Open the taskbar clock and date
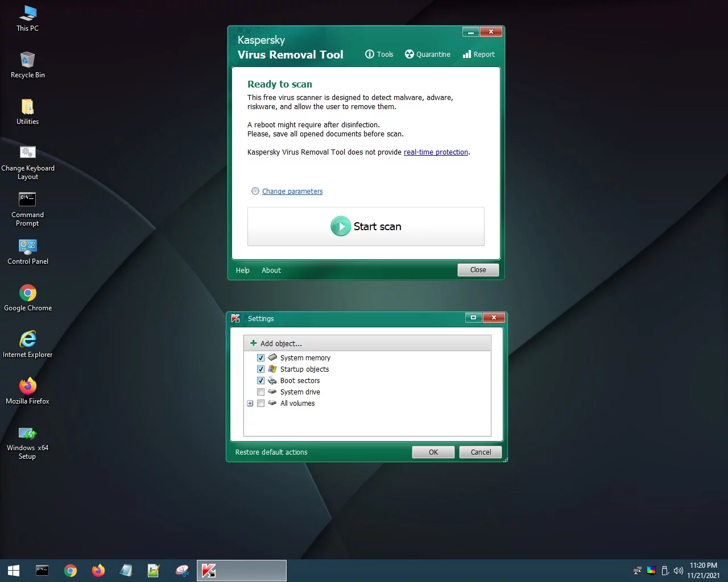 coord(704,571)
